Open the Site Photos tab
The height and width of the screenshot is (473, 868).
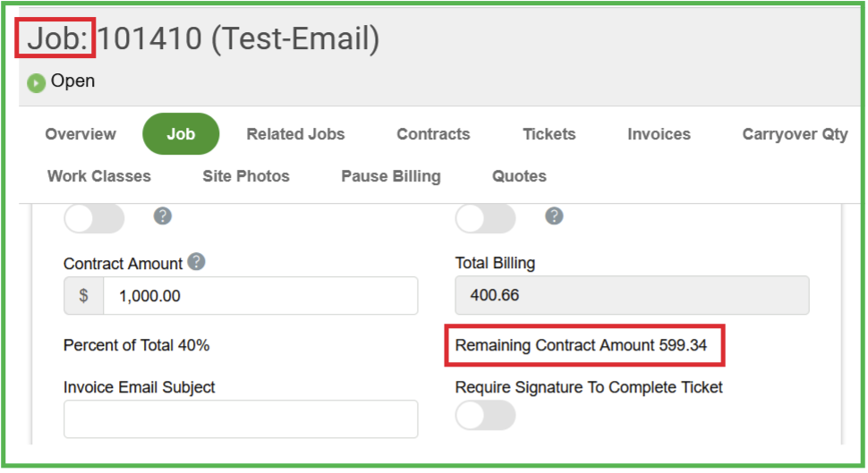[x=246, y=176]
